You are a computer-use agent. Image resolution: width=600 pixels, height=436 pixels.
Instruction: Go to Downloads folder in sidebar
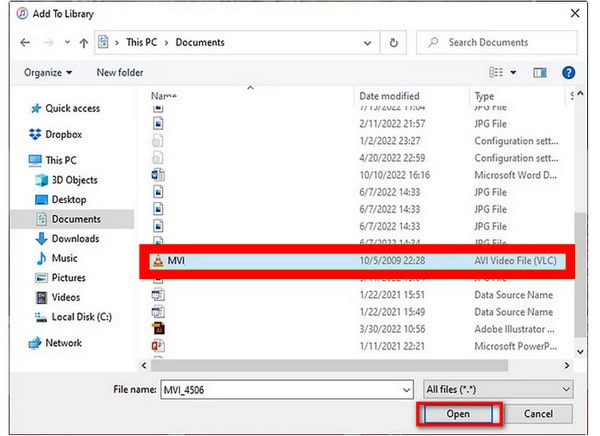pyautogui.click(x=74, y=239)
